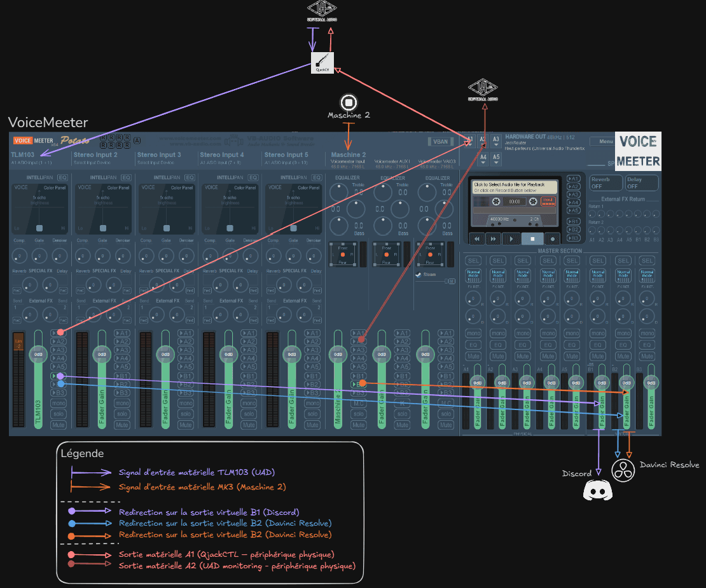Mute the B1 master bus
The image size is (706, 588).
pos(598,357)
